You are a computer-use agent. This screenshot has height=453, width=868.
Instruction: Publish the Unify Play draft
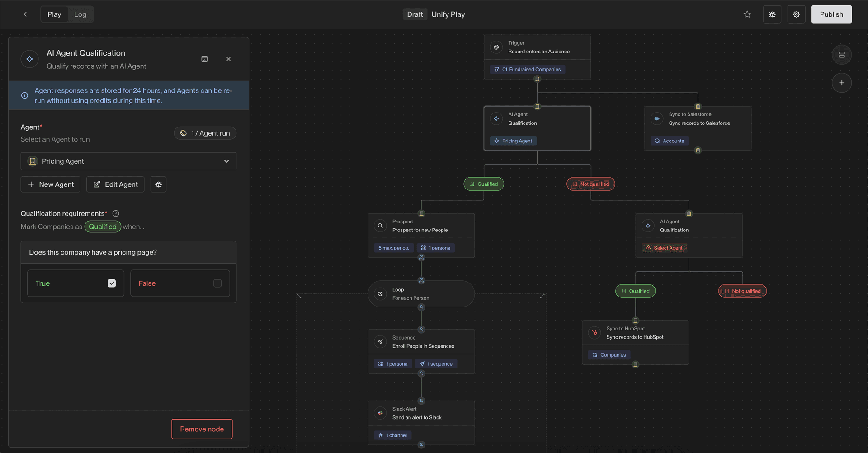click(831, 14)
